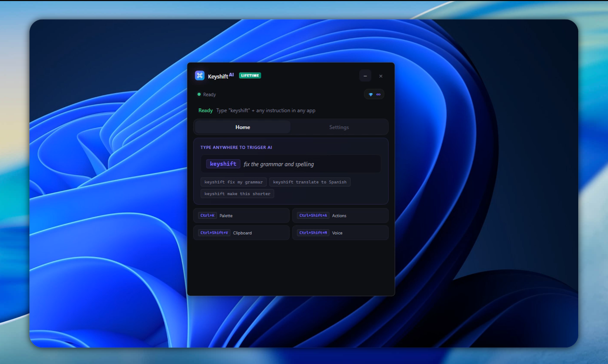The height and width of the screenshot is (364, 608).
Task: Minimize the Keyshift AI window
Action: click(x=365, y=76)
